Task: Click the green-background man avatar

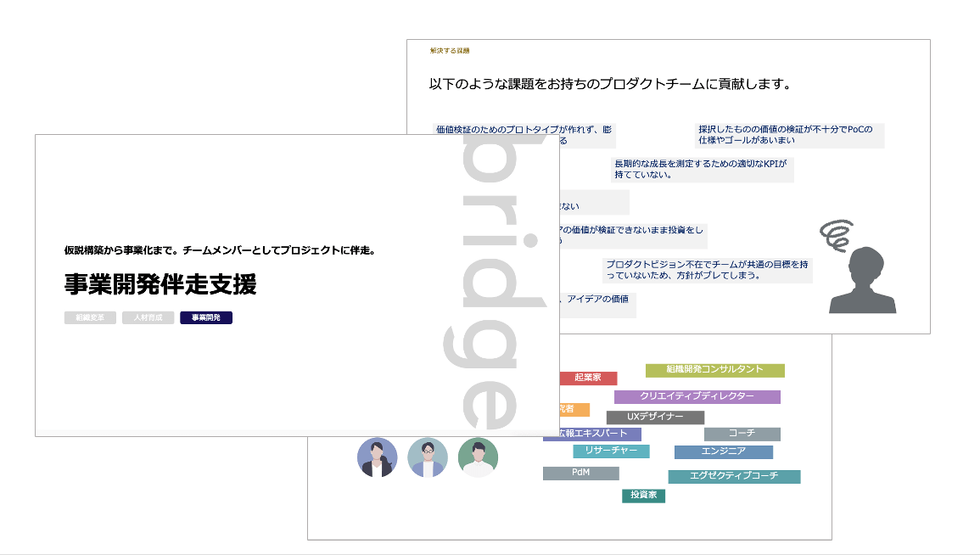Action: click(478, 457)
